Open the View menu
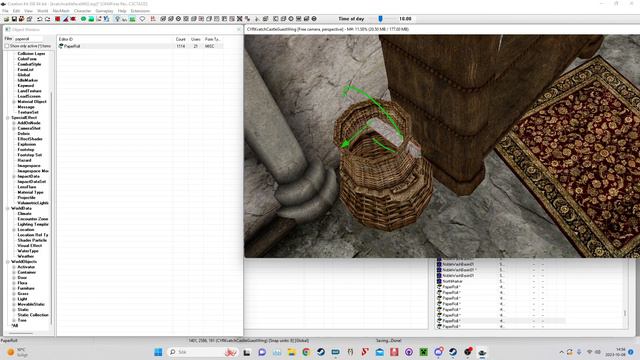This screenshot has width=640, height=360. point(29,11)
